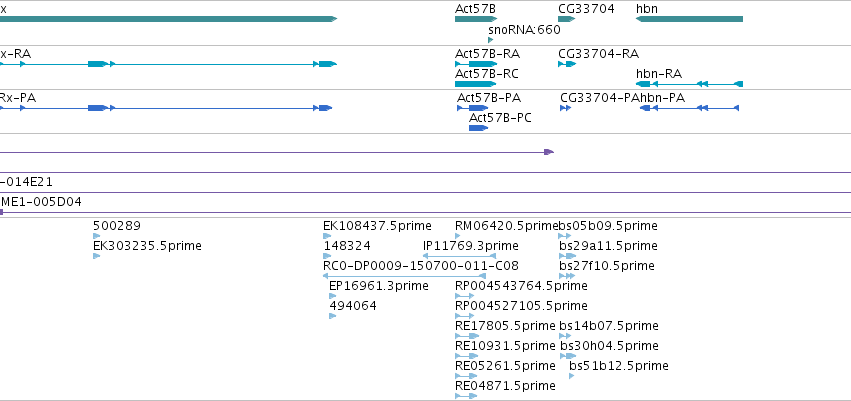Select the purple arrowhead ending the long track

(549, 152)
